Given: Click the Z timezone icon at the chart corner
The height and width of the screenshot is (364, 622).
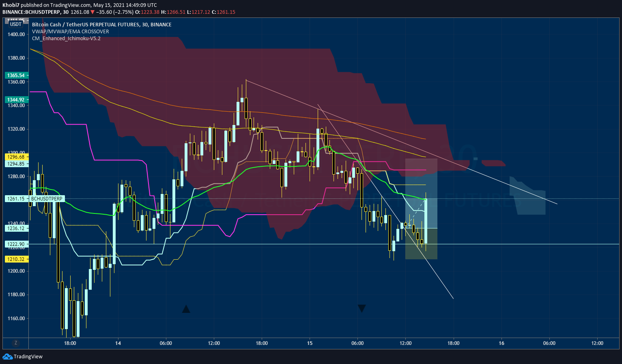Looking at the screenshot, I should point(16,343).
